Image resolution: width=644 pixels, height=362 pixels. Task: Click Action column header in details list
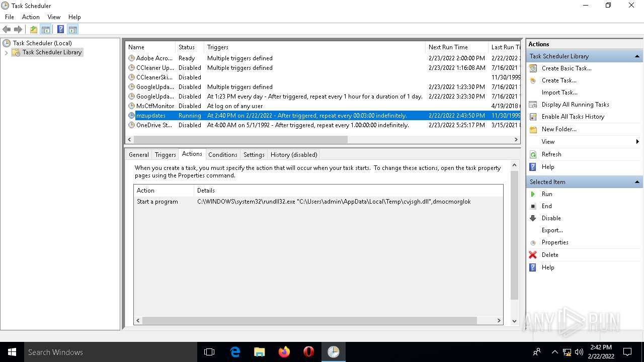(164, 191)
